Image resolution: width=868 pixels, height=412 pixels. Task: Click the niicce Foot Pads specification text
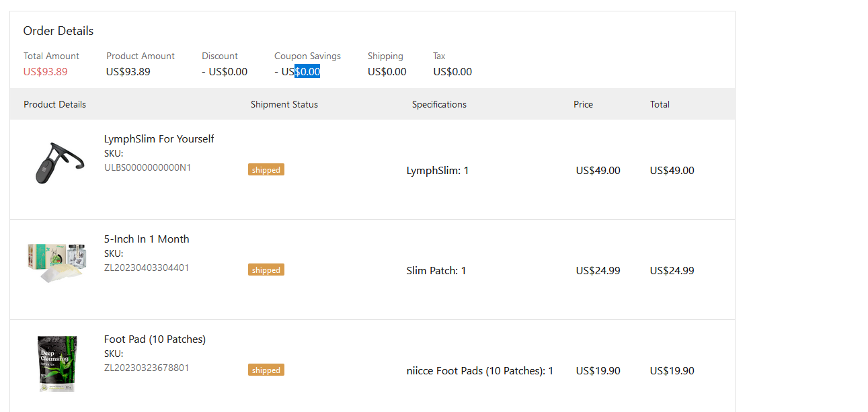(479, 371)
